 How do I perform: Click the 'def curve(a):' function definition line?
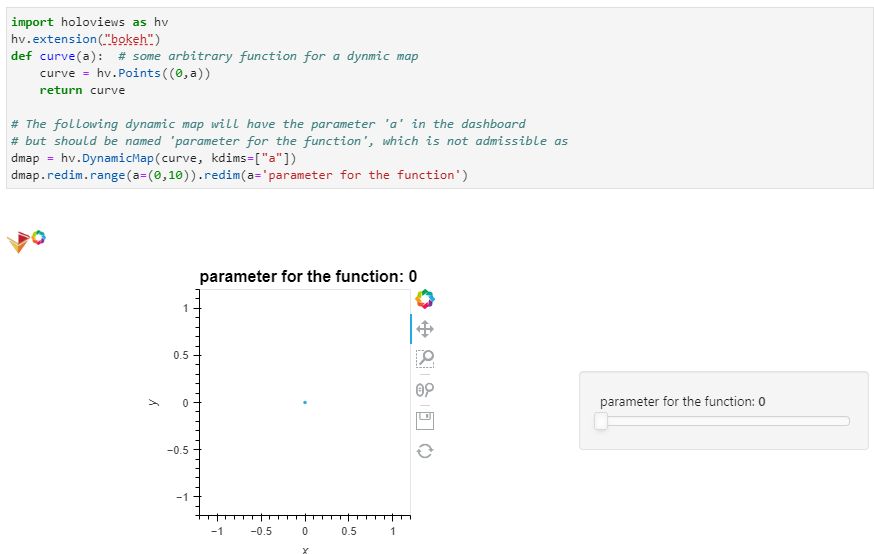click(57, 56)
